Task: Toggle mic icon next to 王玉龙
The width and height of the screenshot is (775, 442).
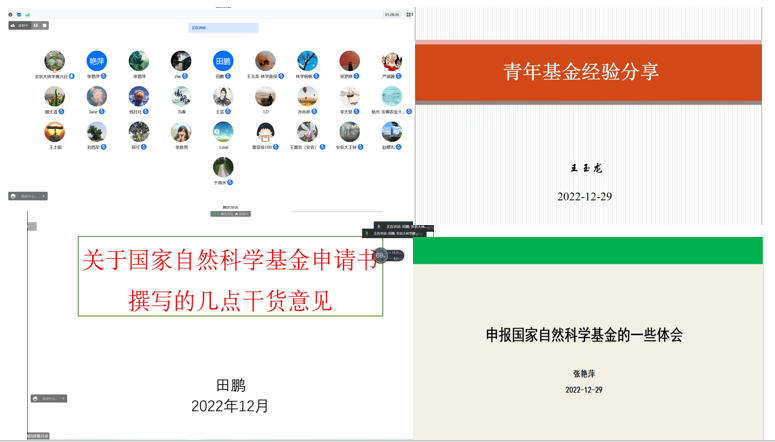Action: tap(282, 76)
